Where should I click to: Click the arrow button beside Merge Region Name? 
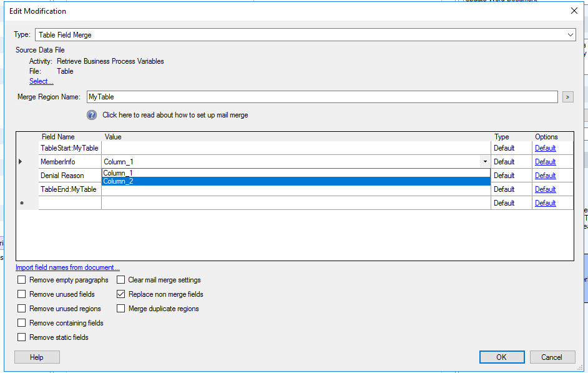[567, 97]
